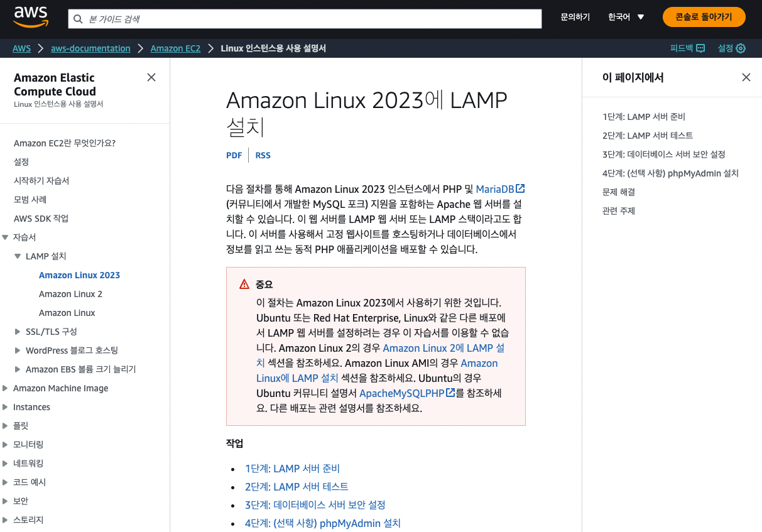Click task link '1단계: LAMP 서버 준비'

tap(292, 469)
